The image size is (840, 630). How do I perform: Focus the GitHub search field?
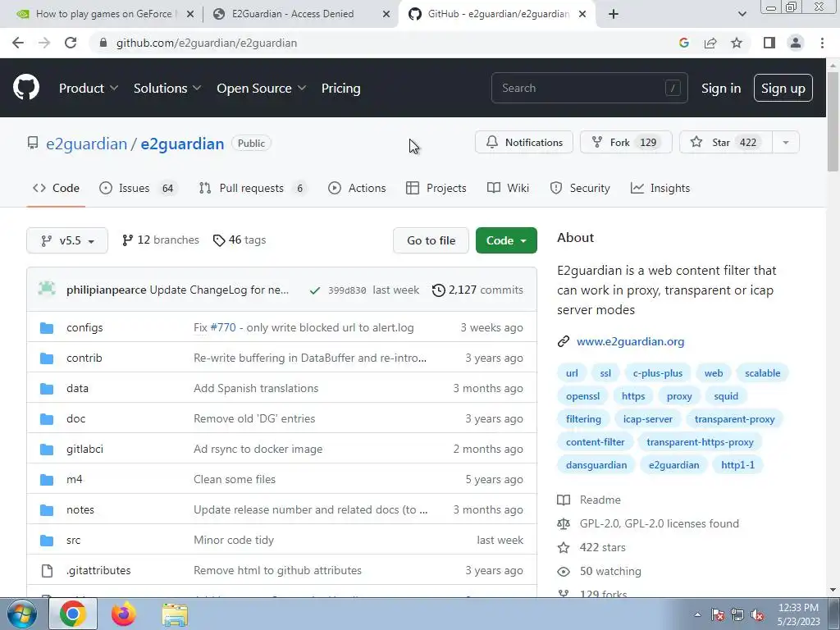(589, 88)
